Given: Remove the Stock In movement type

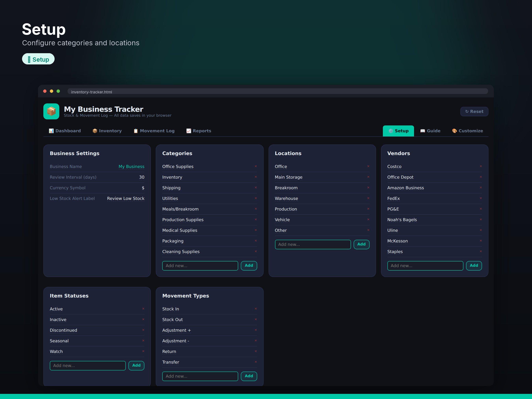Looking at the screenshot, I should (x=256, y=309).
